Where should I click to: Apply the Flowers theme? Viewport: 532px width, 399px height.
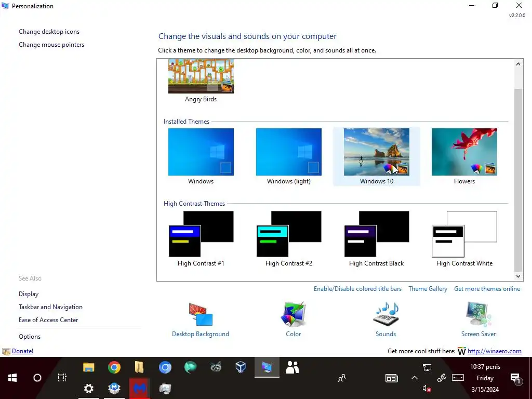click(464, 156)
